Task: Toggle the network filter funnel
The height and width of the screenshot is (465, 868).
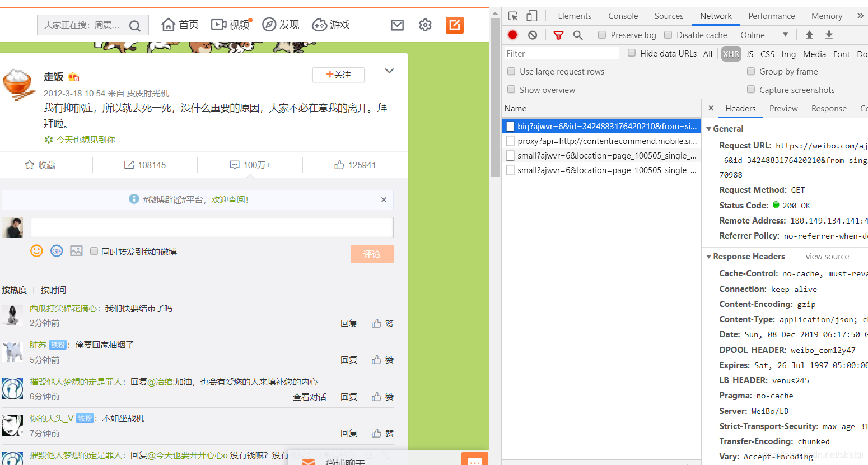Action: point(558,35)
